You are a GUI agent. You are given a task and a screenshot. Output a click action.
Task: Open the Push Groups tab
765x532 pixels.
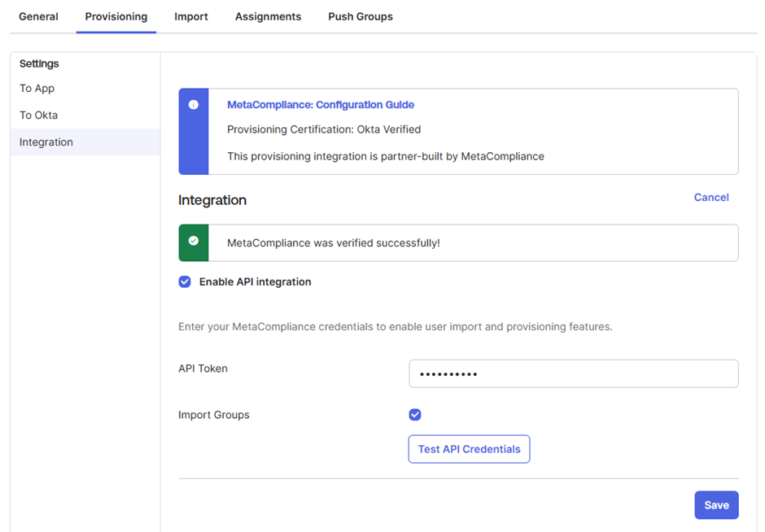(x=361, y=16)
